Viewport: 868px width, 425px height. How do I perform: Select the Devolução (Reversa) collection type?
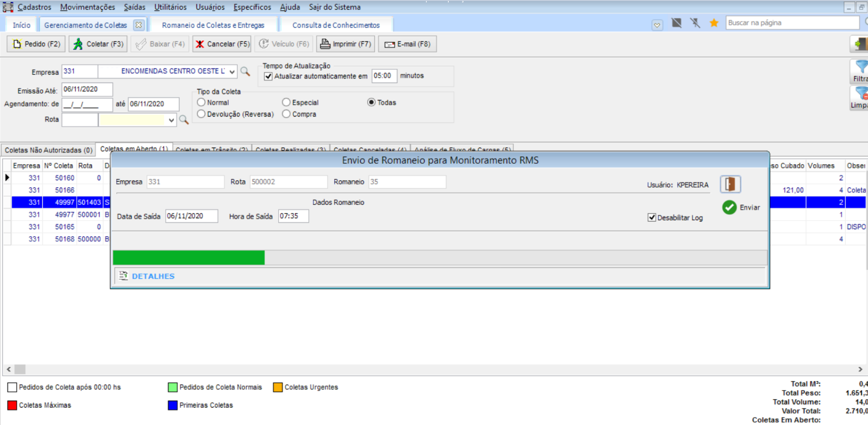pos(201,114)
